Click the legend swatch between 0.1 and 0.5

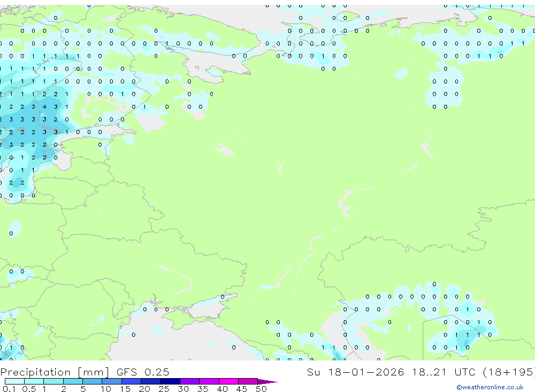point(14,381)
